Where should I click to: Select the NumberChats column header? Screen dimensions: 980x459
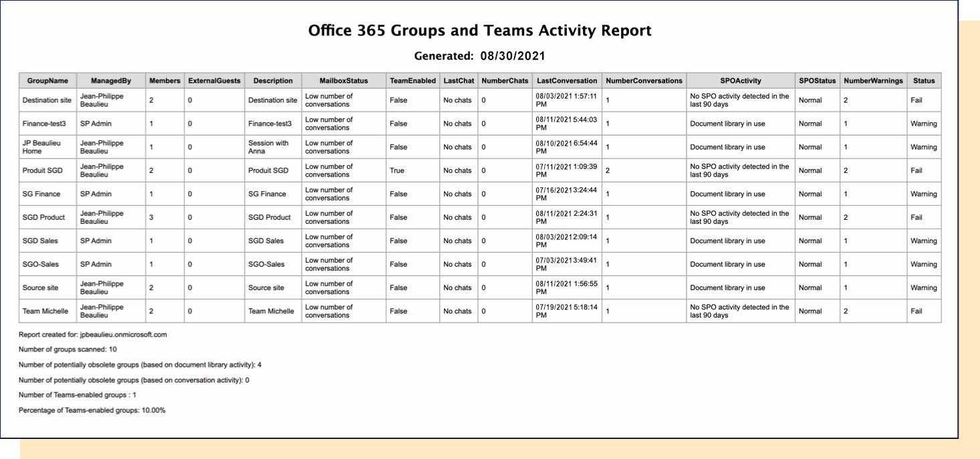[x=505, y=81]
